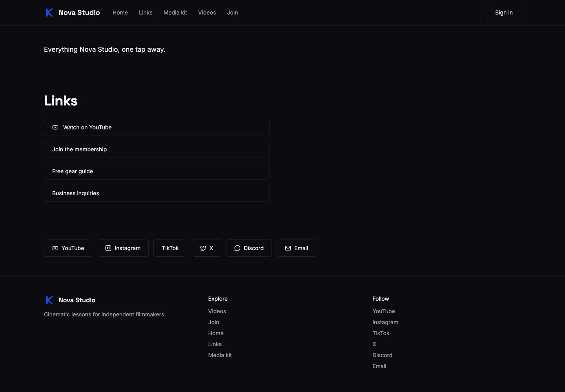Open Instagram in footer Follow list

pos(385,322)
